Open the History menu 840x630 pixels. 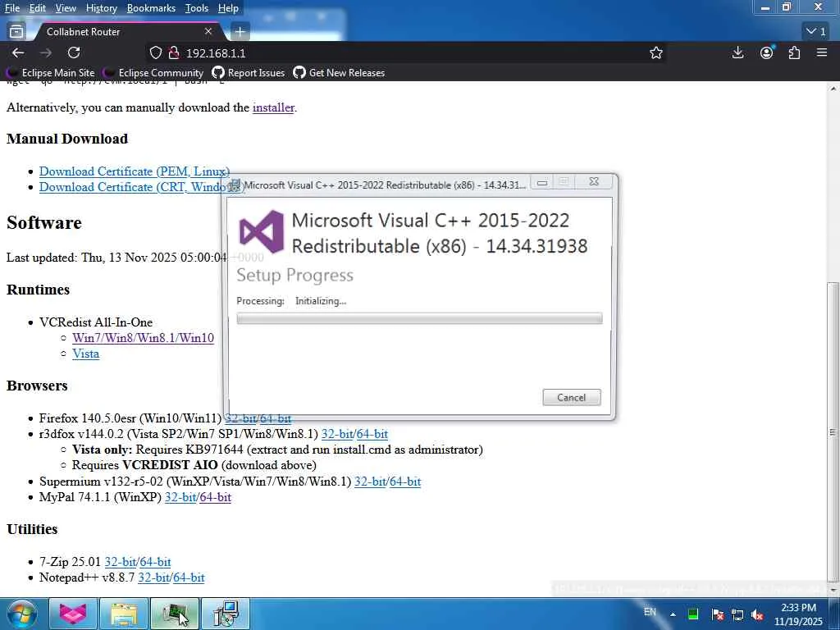(x=101, y=8)
